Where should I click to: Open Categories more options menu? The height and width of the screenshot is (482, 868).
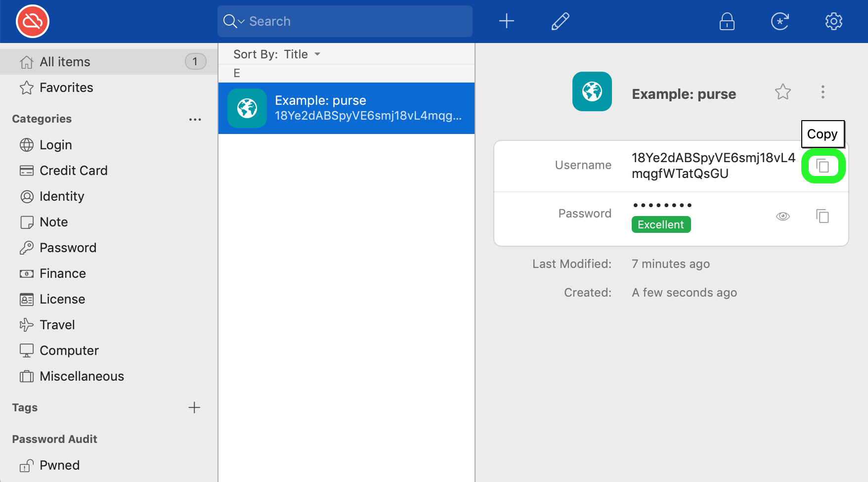click(195, 119)
